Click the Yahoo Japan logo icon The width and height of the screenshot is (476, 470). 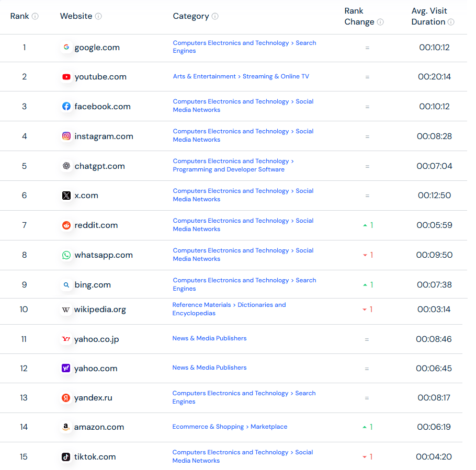[x=65, y=339]
